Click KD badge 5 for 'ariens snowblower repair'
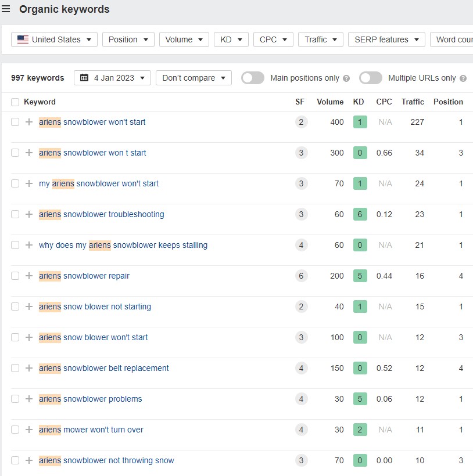Screen dimensions: 473x476 tap(360, 276)
